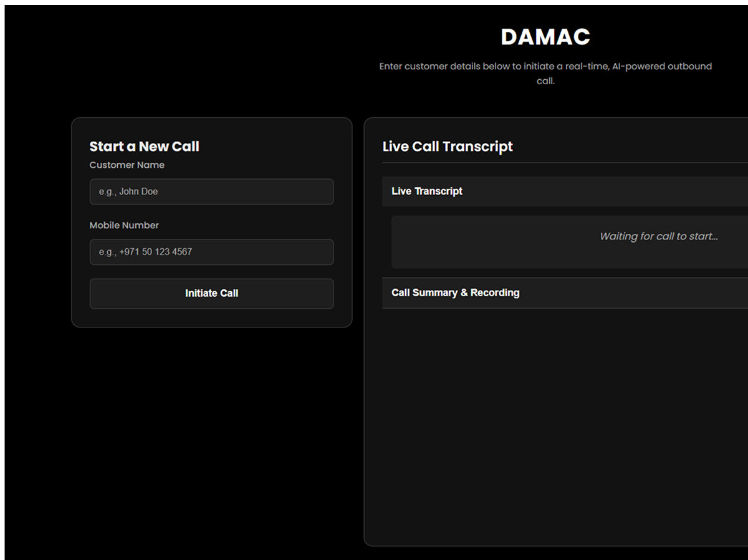The height and width of the screenshot is (560, 748).
Task: Click the word 'real-time' in the description
Action: tap(587, 66)
